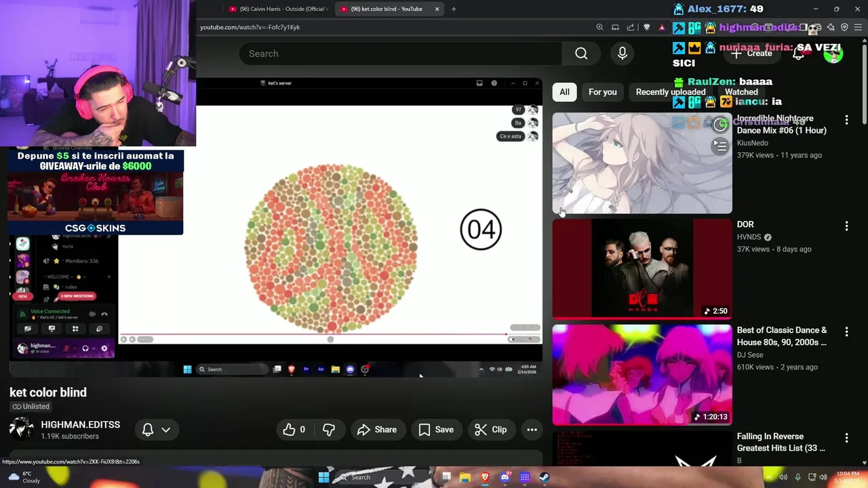
Task: Open Discord from the taskbar
Action: pyautogui.click(x=505, y=477)
